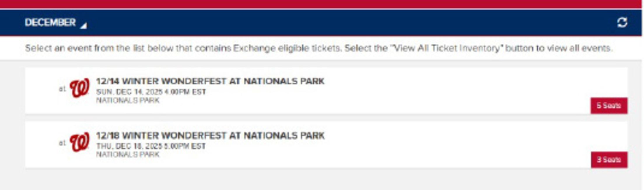
Task: Select the 12/18 Winter Wonderfest event title
Action: tap(210, 136)
